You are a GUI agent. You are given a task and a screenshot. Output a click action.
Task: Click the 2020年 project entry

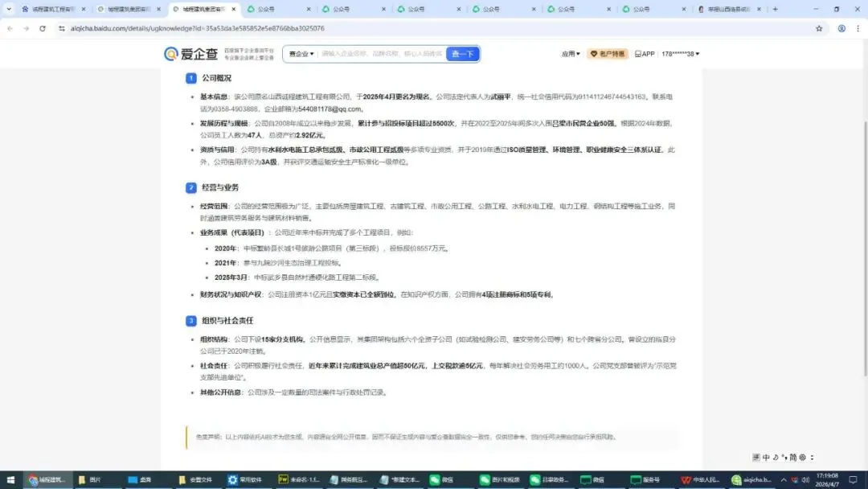tap(331, 249)
